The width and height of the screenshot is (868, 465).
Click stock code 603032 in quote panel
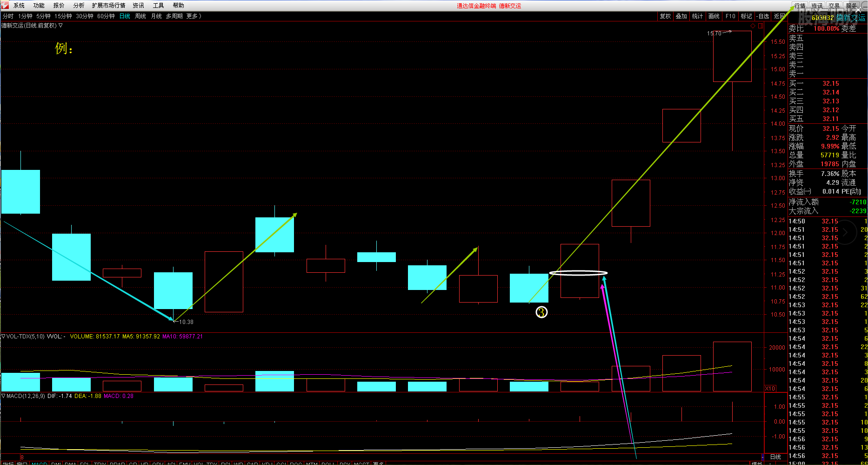(823, 18)
